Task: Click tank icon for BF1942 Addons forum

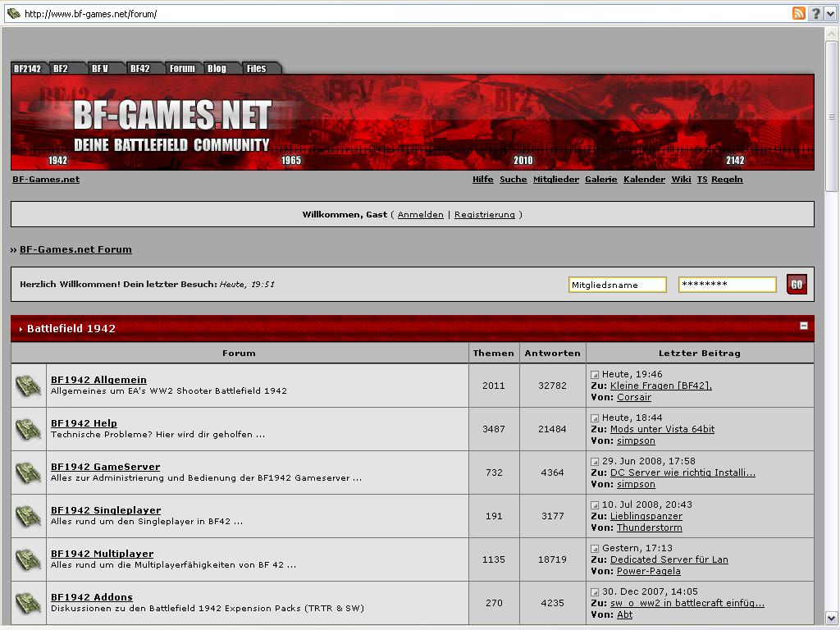Action: click(x=28, y=603)
